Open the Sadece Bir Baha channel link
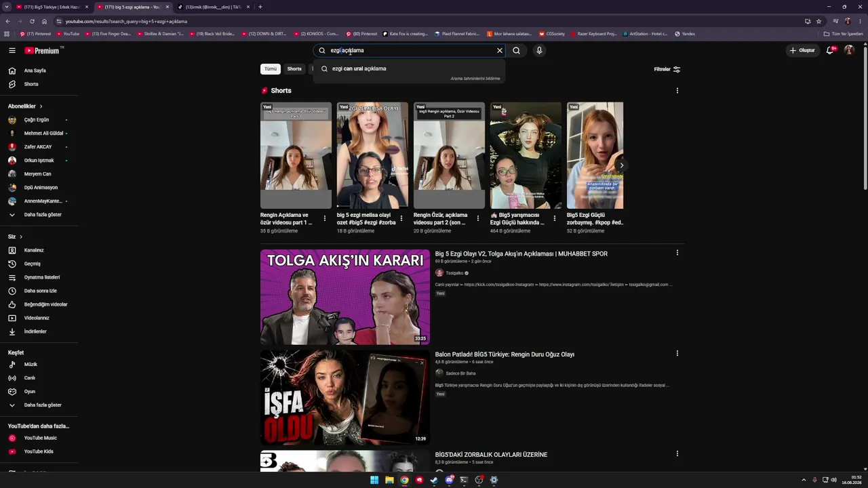Viewport: 868px width, 488px height. pos(460,373)
